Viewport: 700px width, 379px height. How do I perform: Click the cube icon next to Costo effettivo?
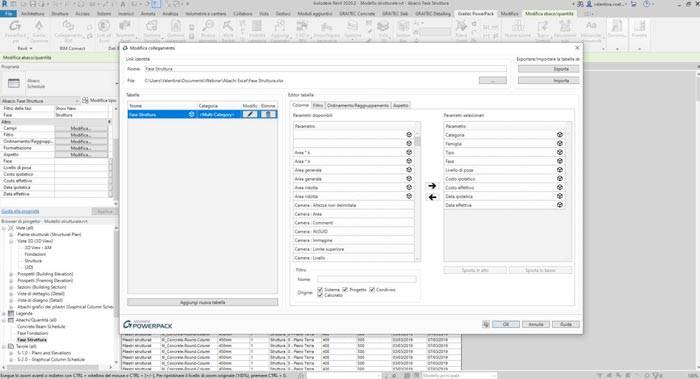coord(559,187)
